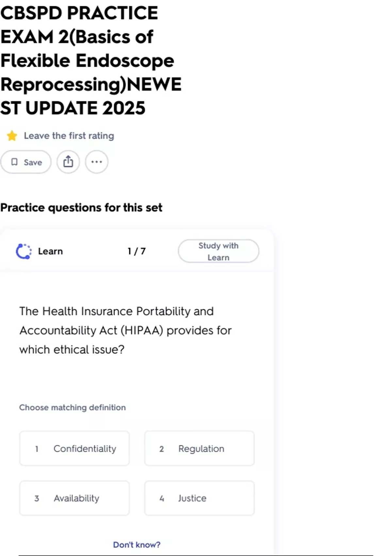Click the Learn mode circular icon
This screenshot has height=556, width=392.
point(24,251)
